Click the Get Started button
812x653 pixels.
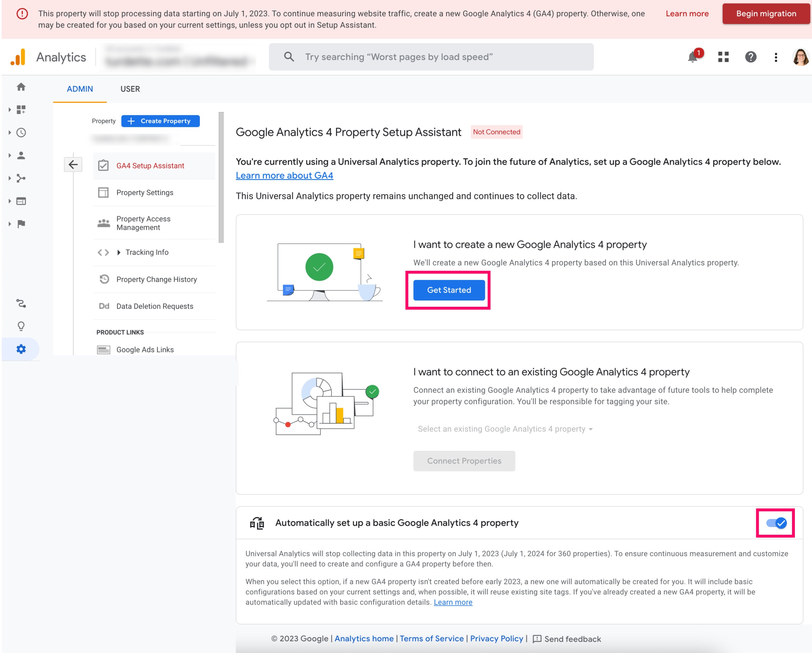[449, 290]
